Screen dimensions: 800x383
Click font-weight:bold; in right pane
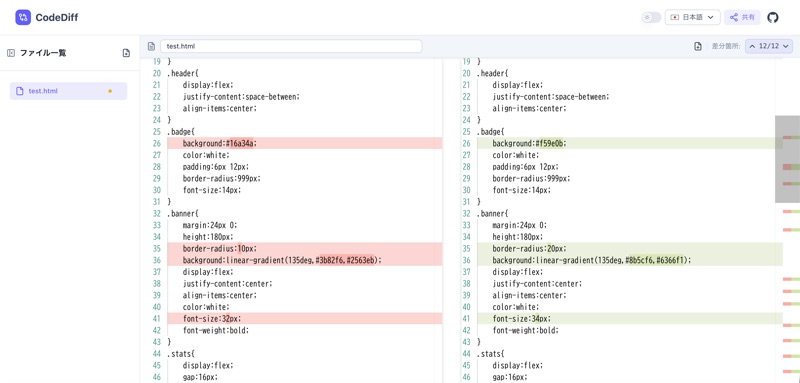pos(526,330)
